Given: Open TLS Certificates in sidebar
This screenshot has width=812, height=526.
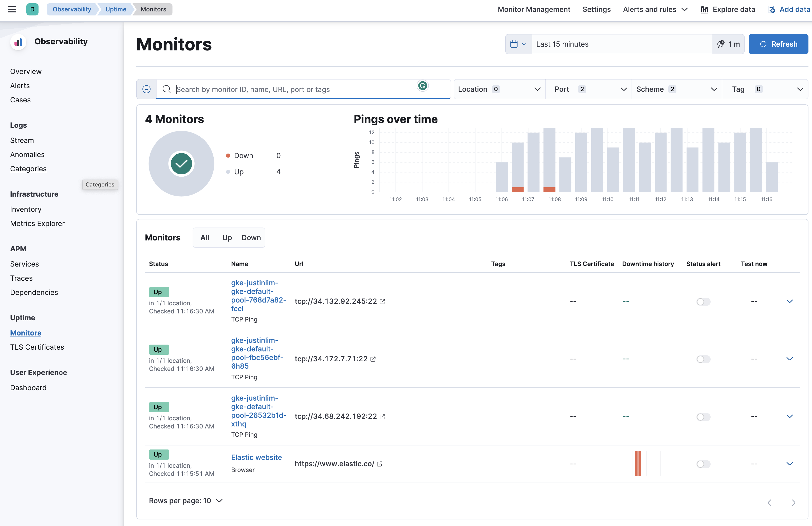Looking at the screenshot, I should [37, 347].
